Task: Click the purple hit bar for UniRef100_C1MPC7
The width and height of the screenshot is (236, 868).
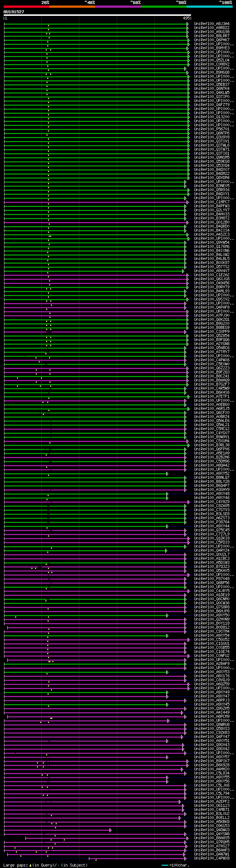Action: [x=96, y=202]
